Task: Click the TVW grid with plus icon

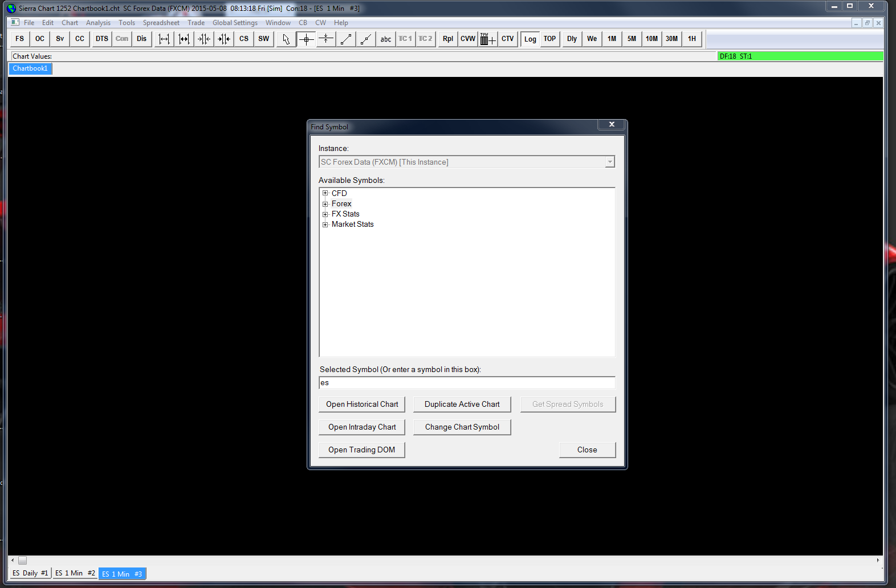Action: 488,39
